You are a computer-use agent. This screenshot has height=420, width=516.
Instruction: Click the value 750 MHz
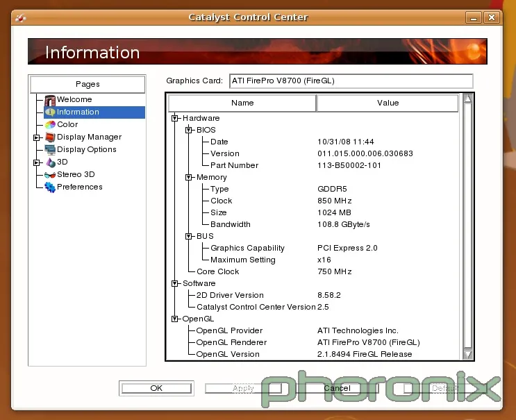click(335, 271)
